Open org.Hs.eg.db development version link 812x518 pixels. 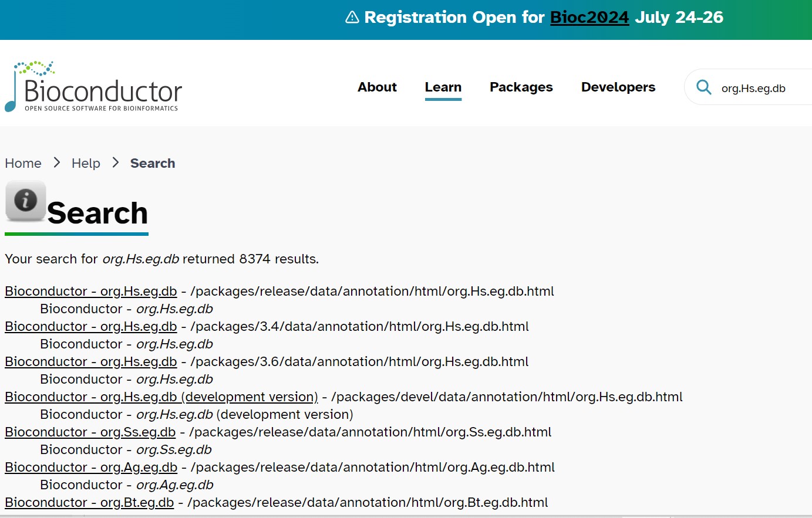(x=161, y=397)
